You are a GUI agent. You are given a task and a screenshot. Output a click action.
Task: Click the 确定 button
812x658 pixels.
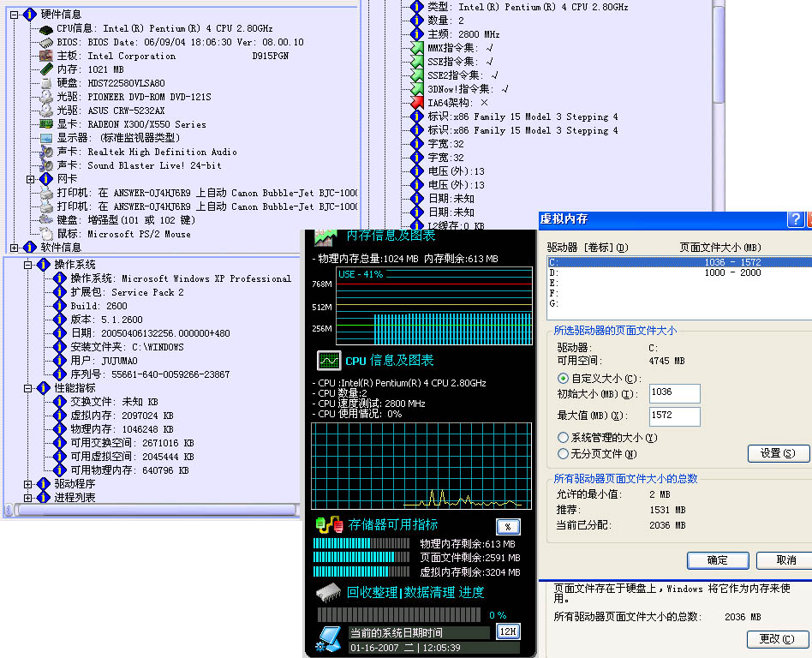coord(718,560)
